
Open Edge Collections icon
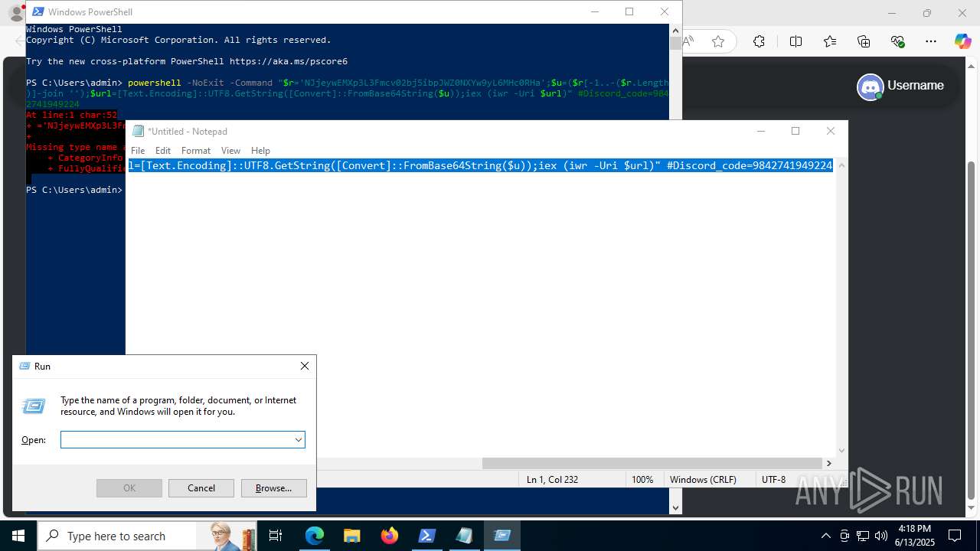point(864,41)
